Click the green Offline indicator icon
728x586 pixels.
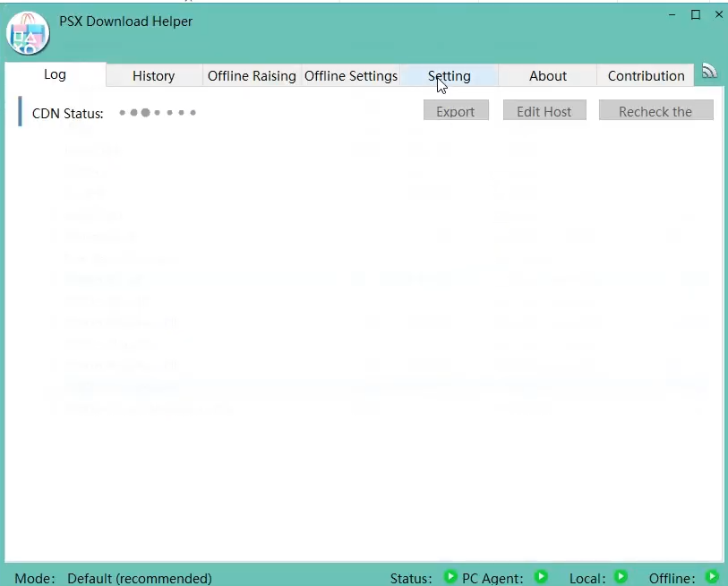[712, 577]
